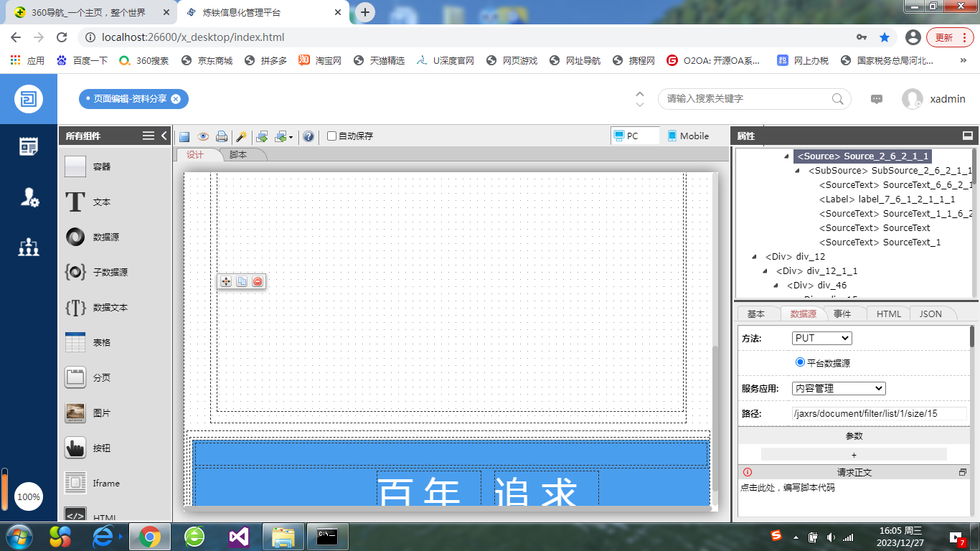Open the 基本 properties tab

[756, 314]
